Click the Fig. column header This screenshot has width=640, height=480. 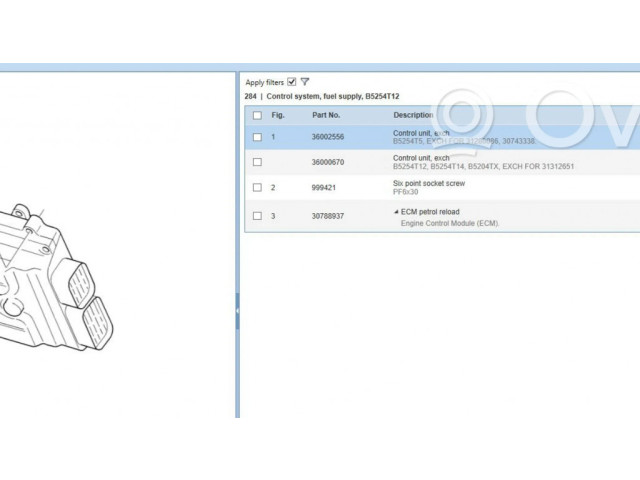[278, 115]
